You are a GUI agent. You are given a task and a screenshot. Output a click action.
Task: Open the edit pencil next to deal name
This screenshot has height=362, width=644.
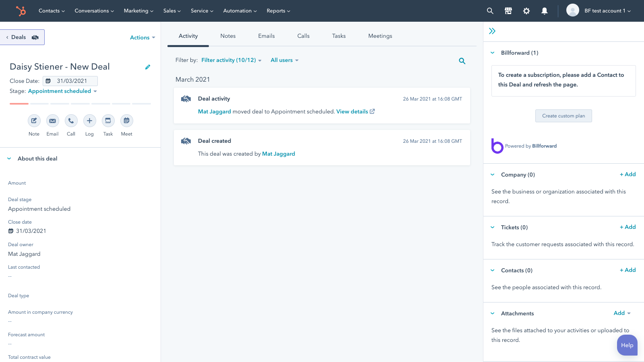(148, 67)
